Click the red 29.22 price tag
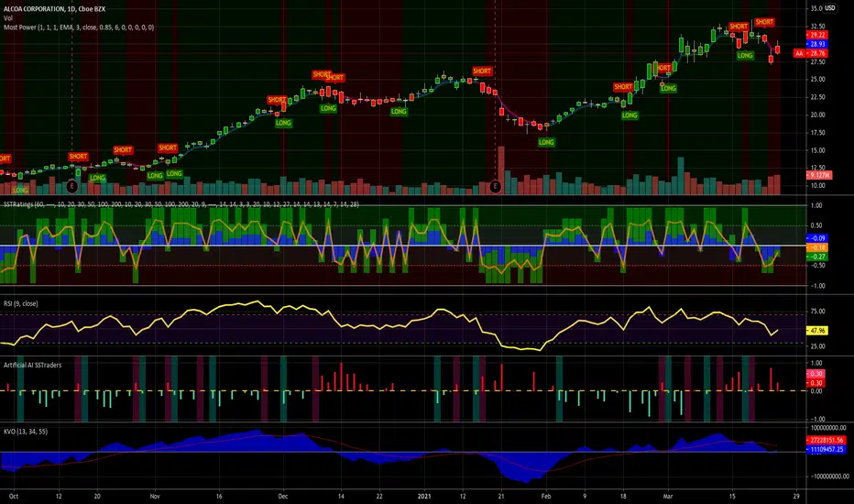The image size is (854, 504). pyautogui.click(x=817, y=35)
